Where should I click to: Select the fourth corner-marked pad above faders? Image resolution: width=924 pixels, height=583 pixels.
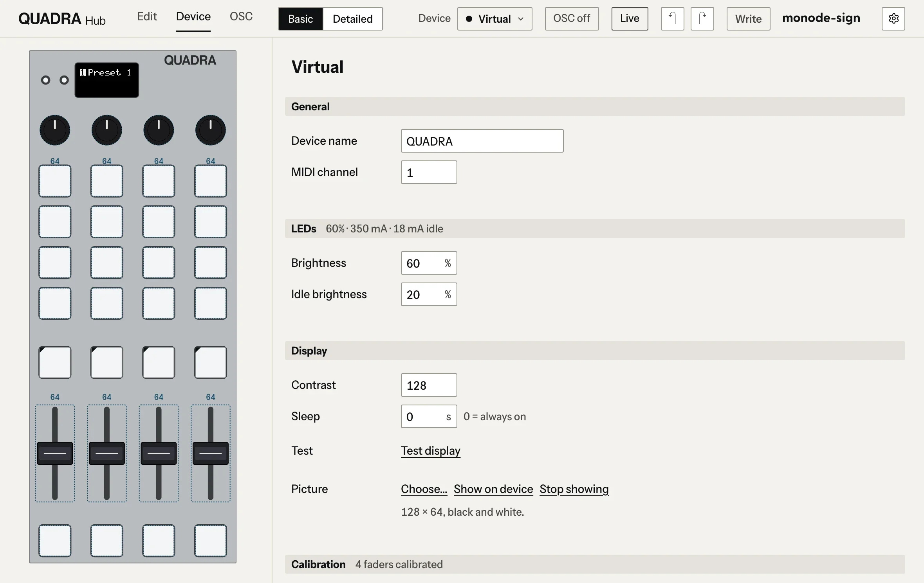point(210,362)
